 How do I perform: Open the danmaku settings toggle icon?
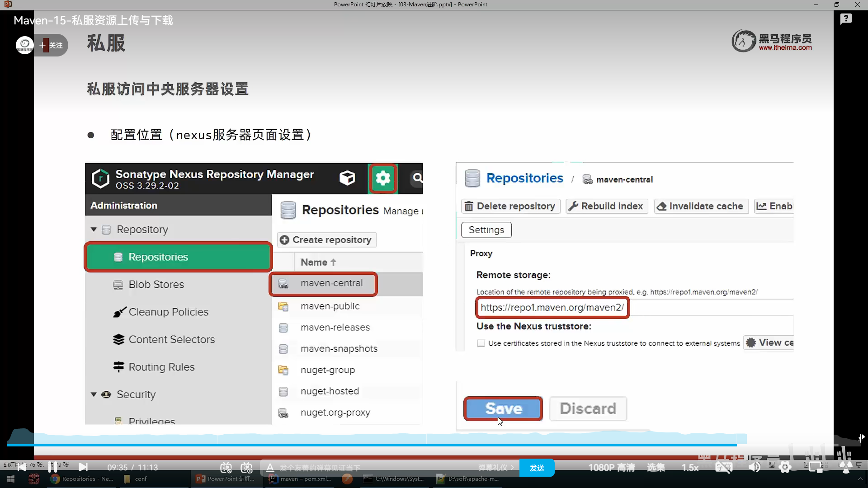(247, 468)
